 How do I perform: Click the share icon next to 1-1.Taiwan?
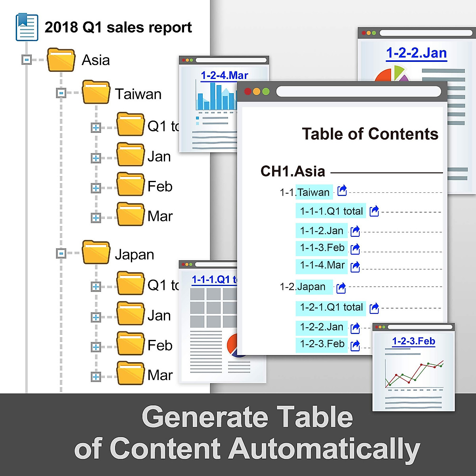[342, 191]
